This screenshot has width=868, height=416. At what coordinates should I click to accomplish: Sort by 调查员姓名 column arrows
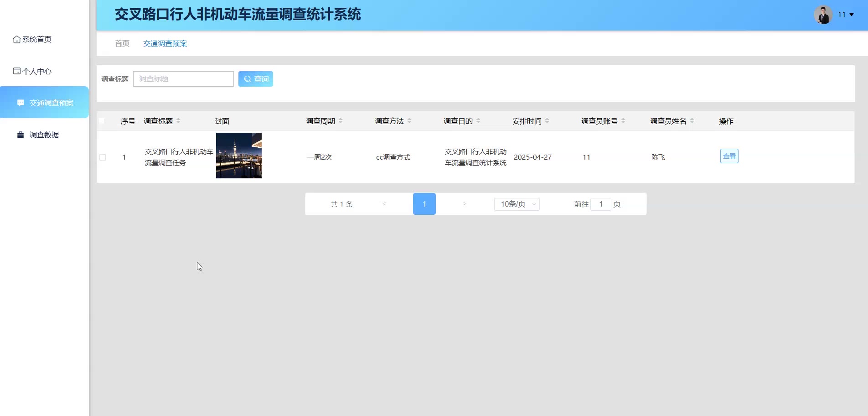tap(692, 121)
